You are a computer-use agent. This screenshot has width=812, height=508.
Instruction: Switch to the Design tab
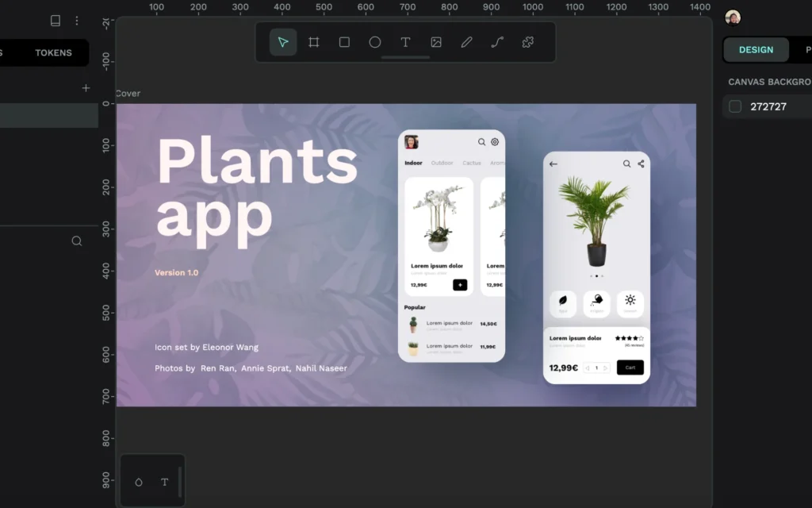point(756,50)
